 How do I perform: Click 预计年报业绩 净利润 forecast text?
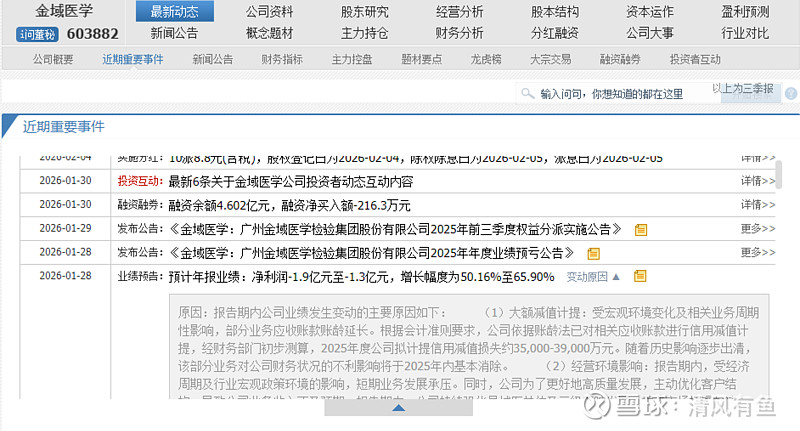[x=361, y=277]
